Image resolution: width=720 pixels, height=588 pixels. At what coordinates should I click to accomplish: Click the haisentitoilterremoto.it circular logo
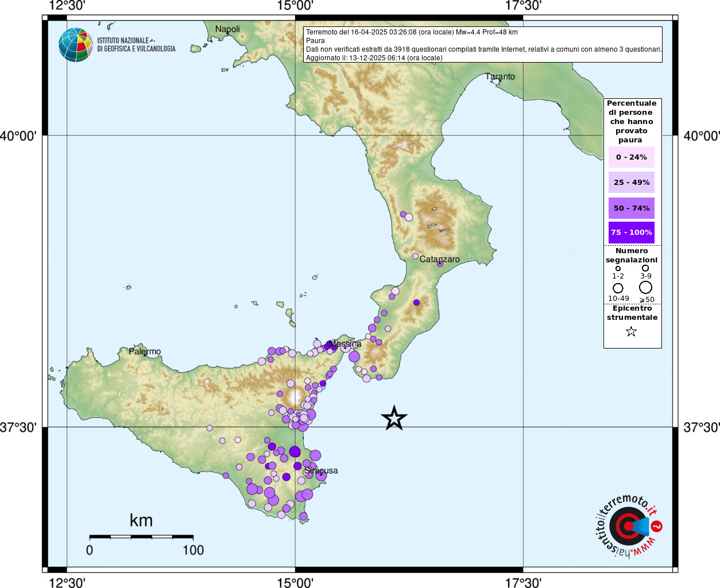tap(628, 526)
